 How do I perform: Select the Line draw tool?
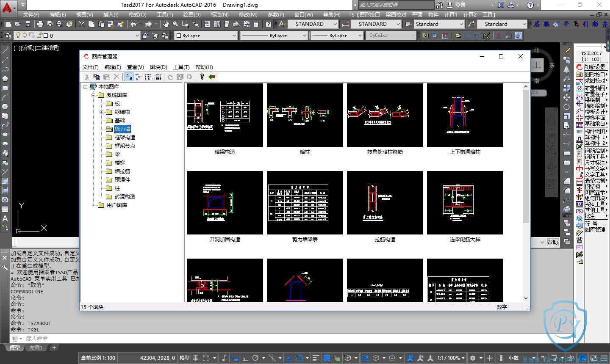5,51
